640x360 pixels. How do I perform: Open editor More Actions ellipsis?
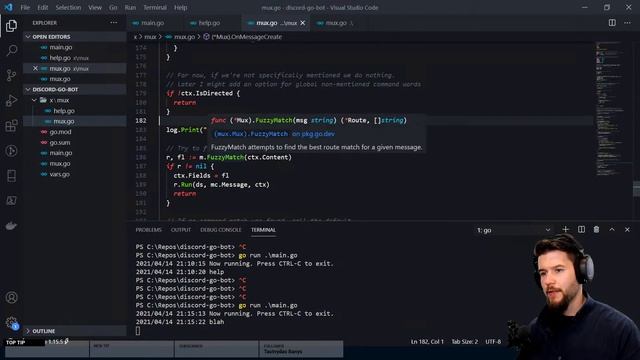click(627, 23)
